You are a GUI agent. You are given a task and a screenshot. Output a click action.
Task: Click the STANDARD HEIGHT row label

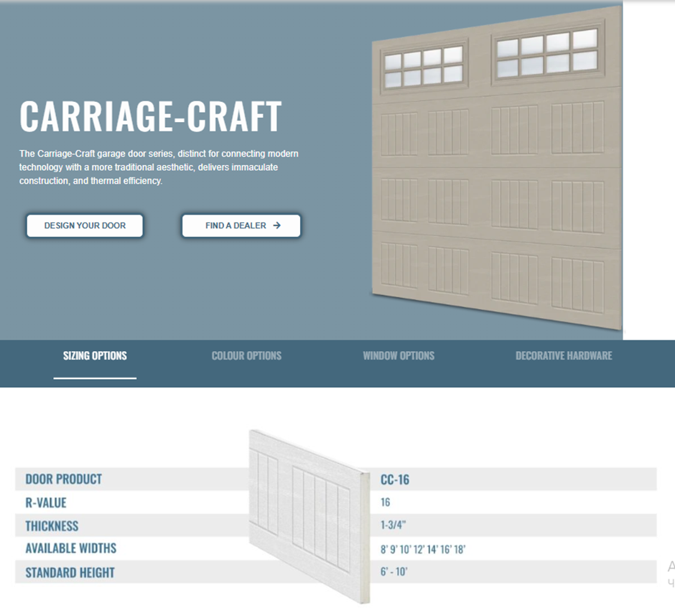70,572
